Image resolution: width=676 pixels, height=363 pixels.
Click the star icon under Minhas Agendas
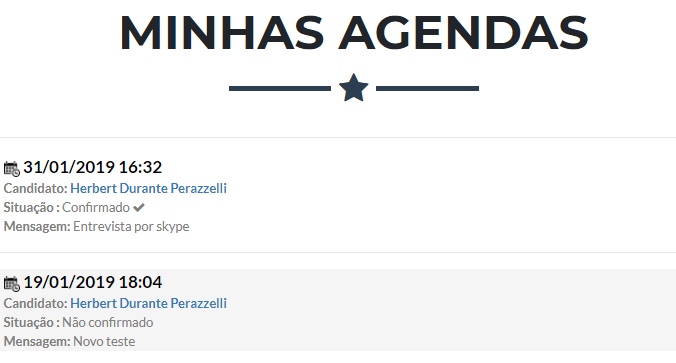point(354,88)
